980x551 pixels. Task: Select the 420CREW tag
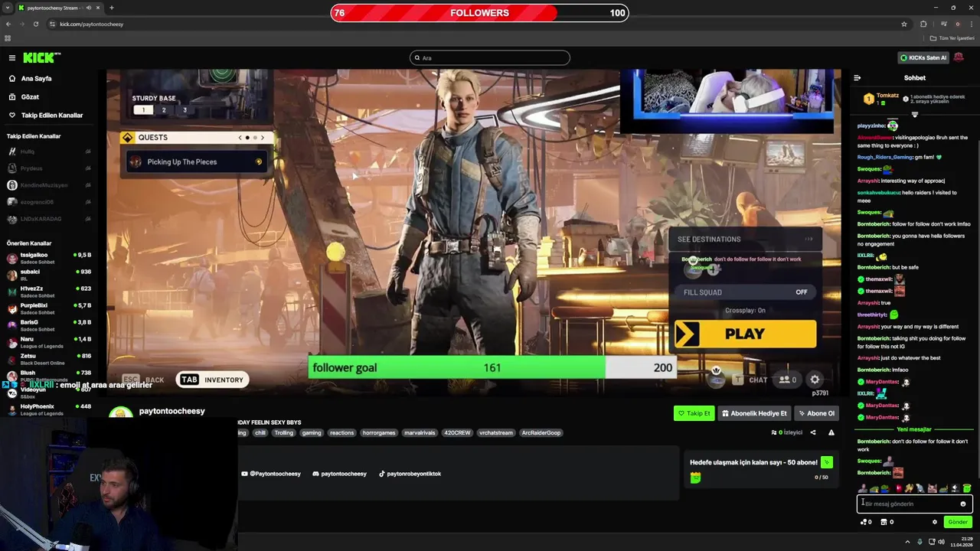click(x=458, y=432)
